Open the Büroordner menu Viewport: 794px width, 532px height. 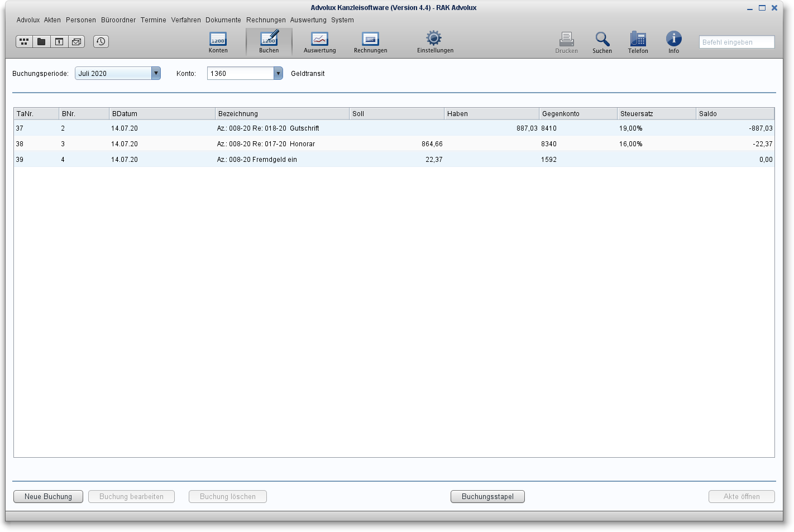[118, 20]
